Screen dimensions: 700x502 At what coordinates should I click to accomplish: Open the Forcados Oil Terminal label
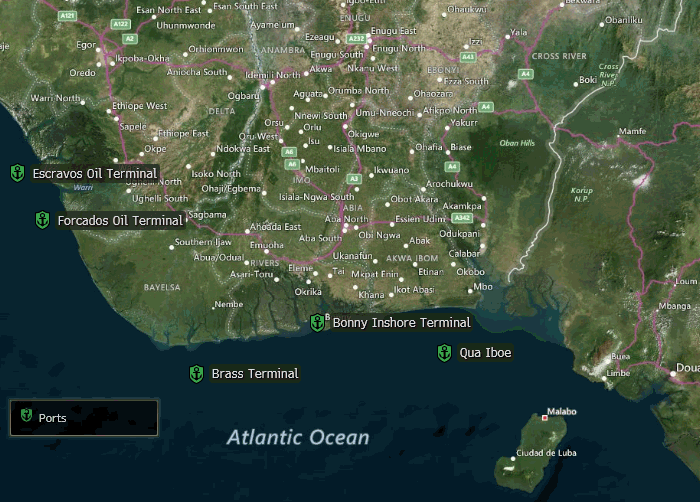pyautogui.click(x=120, y=220)
